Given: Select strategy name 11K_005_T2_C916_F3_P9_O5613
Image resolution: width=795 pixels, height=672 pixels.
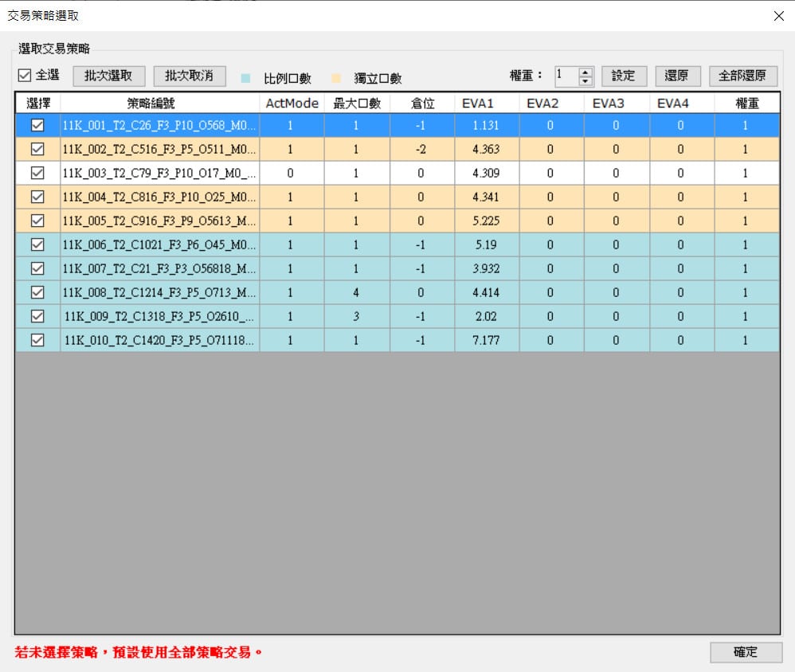Looking at the screenshot, I should pos(159,221).
